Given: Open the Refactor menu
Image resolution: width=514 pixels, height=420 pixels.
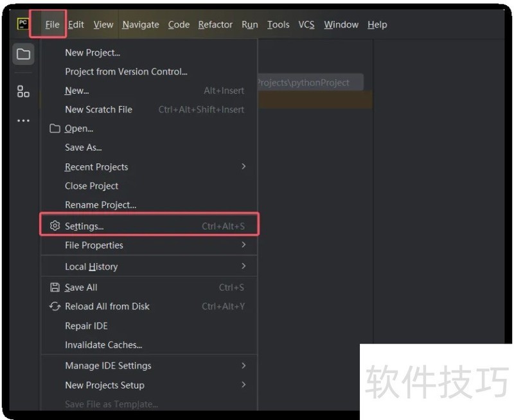Looking at the screenshot, I should [215, 24].
